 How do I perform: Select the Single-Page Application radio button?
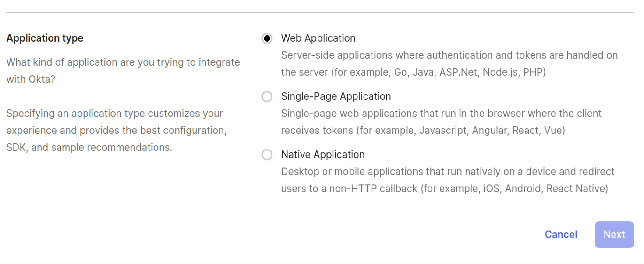(x=267, y=96)
